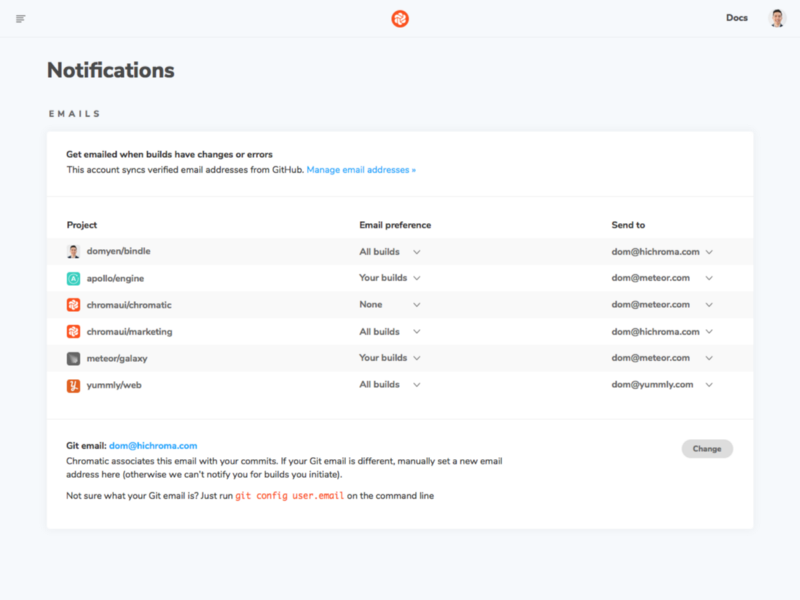
Task: Click the yummly/web project name
Action: tap(114, 385)
